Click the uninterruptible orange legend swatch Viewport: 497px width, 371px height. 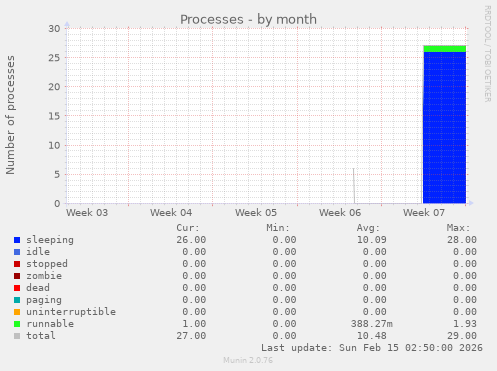pos(17,312)
